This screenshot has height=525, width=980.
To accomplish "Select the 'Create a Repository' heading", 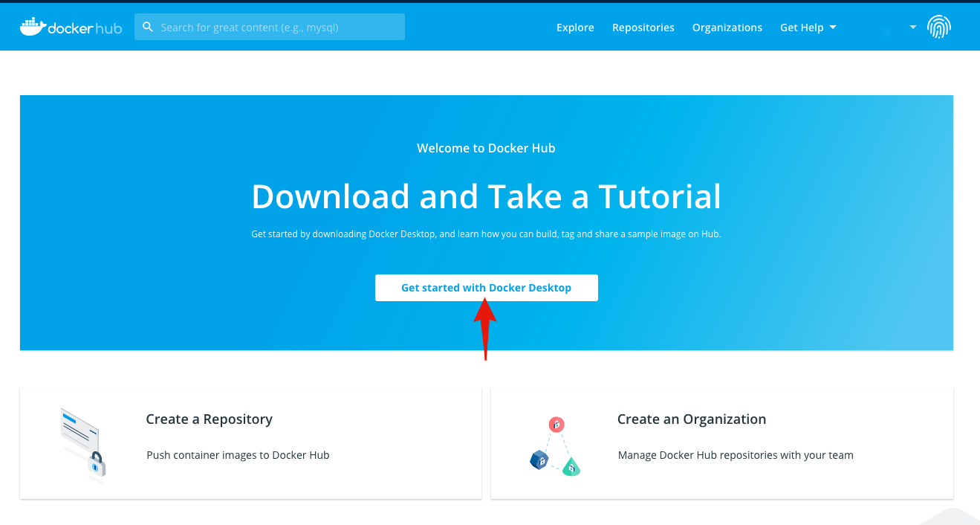I will 210,419.
